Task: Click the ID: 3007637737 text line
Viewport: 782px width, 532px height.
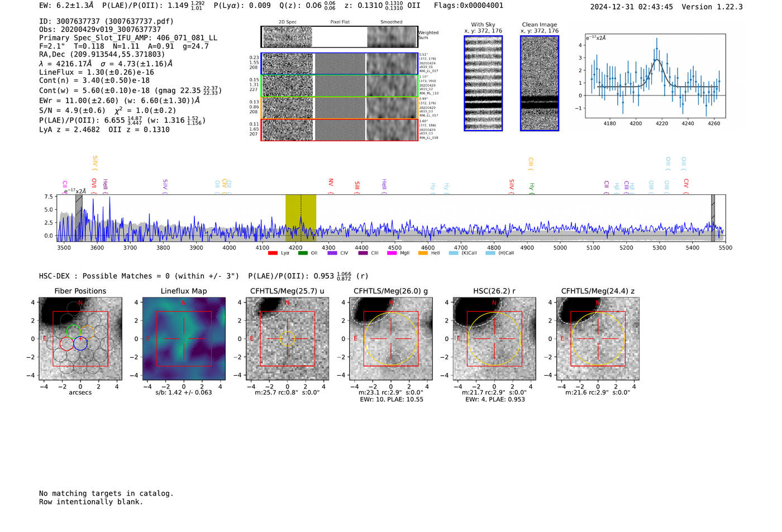Action: tap(106, 21)
